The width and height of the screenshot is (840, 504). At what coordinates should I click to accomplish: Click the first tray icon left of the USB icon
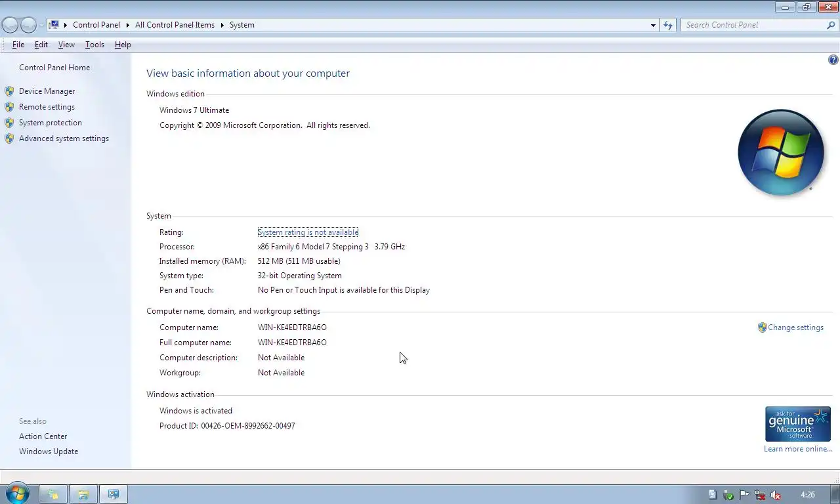point(713,495)
